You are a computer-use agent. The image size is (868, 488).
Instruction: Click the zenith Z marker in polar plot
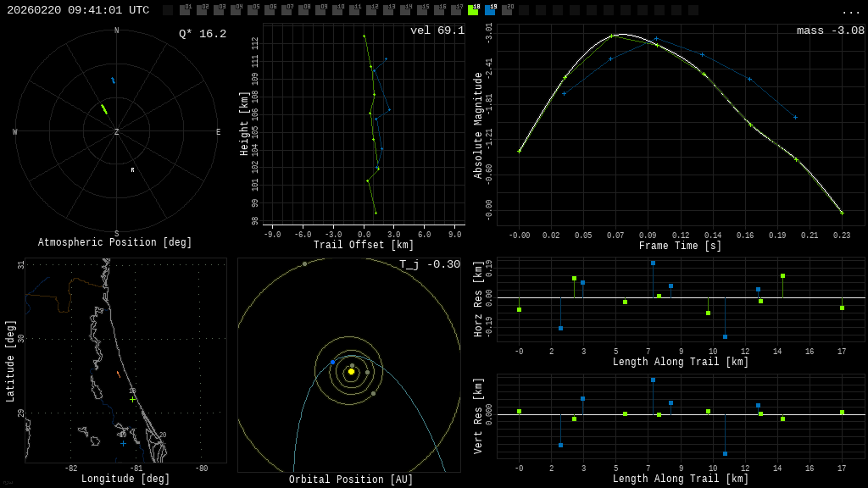[x=117, y=132]
